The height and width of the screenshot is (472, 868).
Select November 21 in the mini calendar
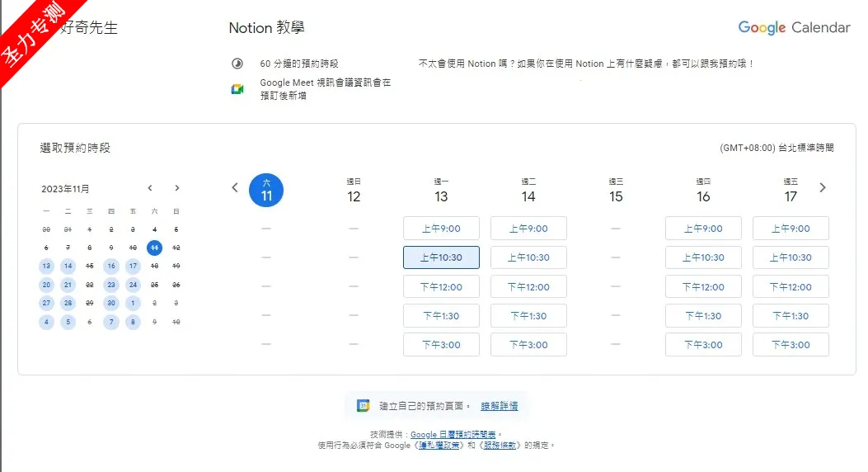click(x=68, y=285)
